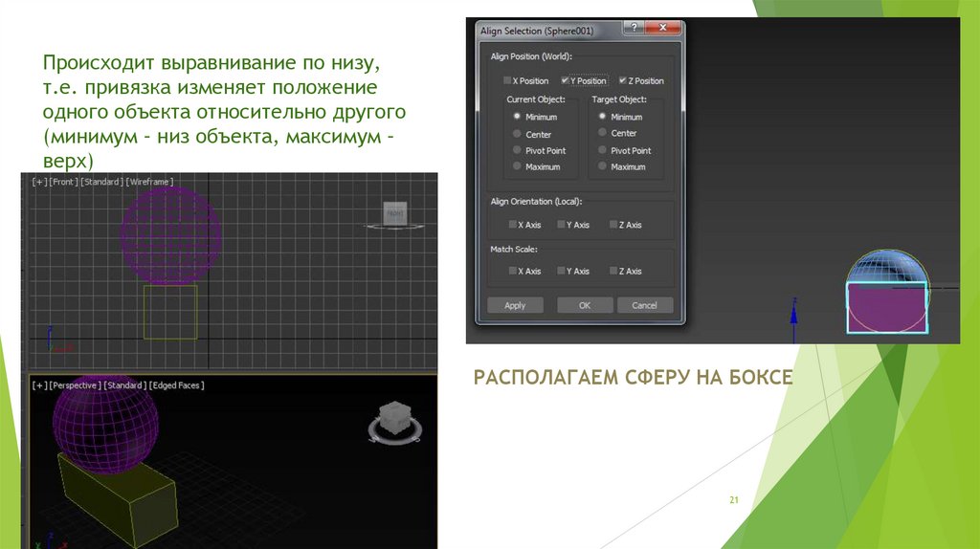The width and height of the screenshot is (980, 549).
Task: Click the Align Selection (Sphere001) title
Action: click(537, 31)
